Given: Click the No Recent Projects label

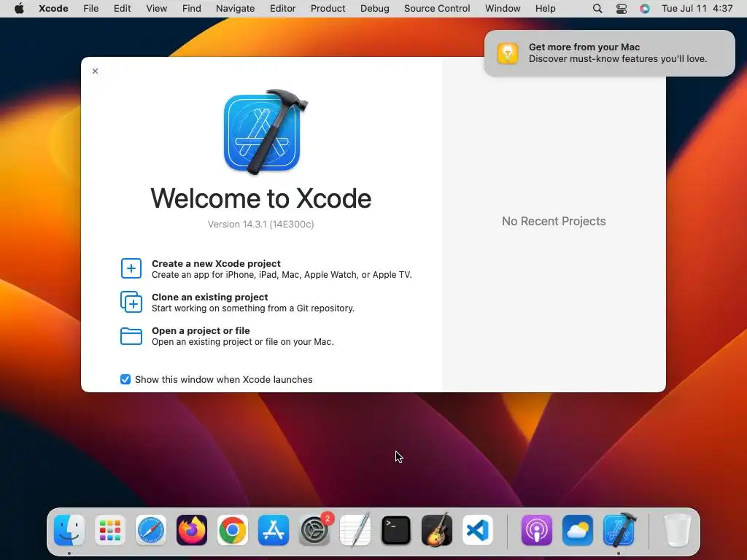Looking at the screenshot, I should click(x=554, y=221).
